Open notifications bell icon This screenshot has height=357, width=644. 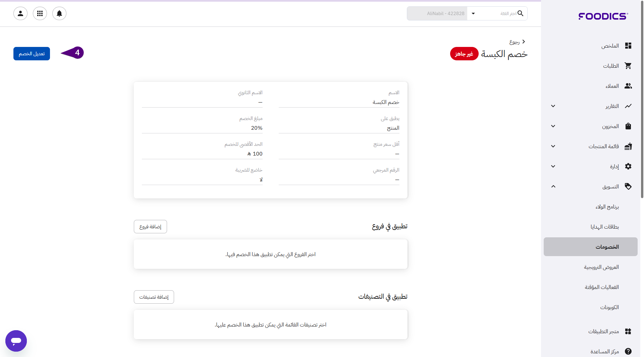59,13
